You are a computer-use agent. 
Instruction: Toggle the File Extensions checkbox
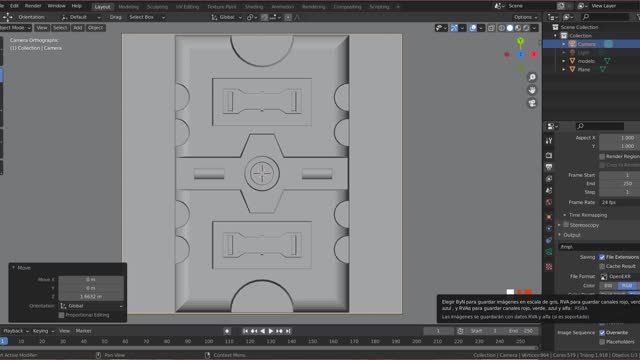[602, 257]
